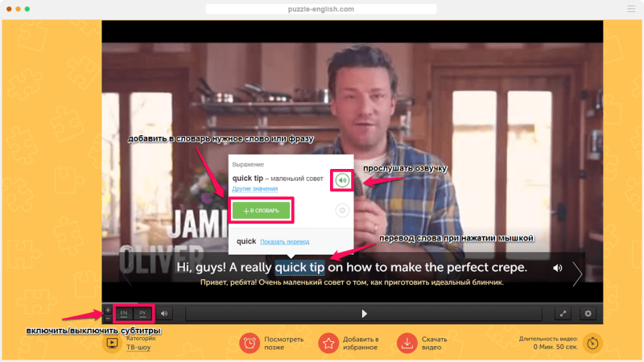The height and width of the screenshot is (362, 644).
Task: Decrease subtitle size minus button
Action: [x=108, y=318]
